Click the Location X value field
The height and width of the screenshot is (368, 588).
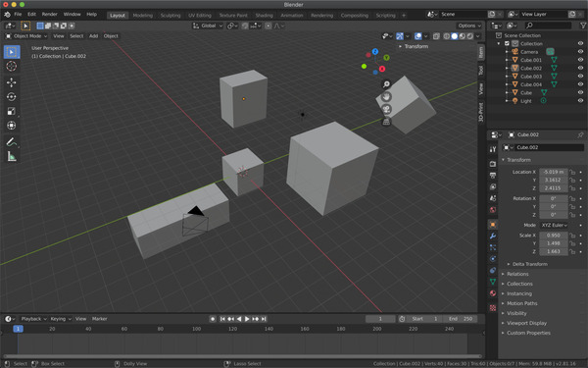pyautogui.click(x=554, y=172)
